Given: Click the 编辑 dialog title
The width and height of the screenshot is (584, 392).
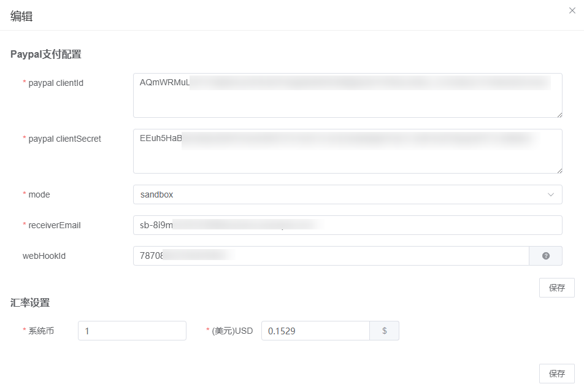Looking at the screenshot, I should [21, 16].
